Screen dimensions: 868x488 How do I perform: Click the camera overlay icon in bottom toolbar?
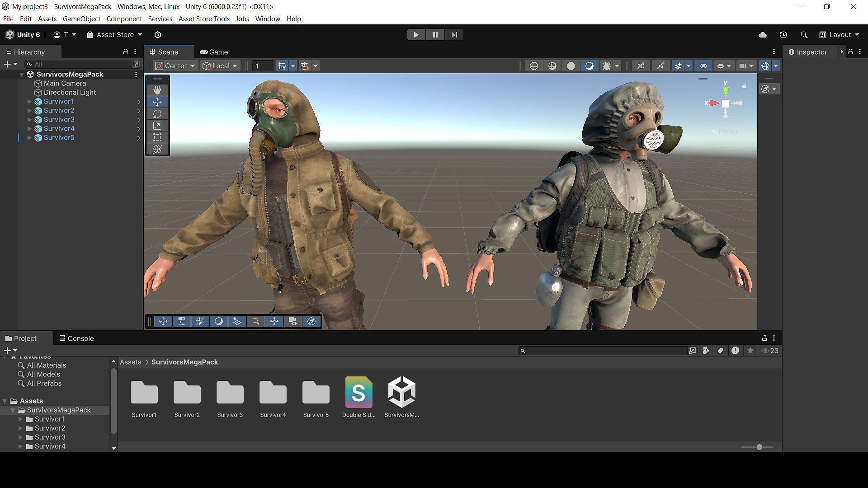293,321
